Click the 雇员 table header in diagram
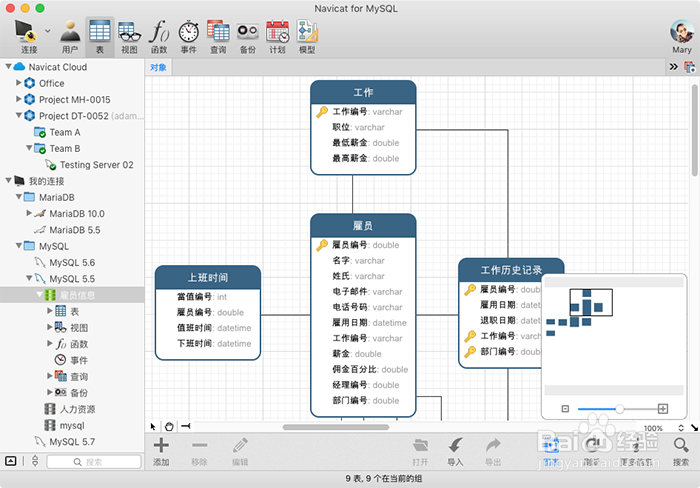The image size is (700, 488). 363,226
